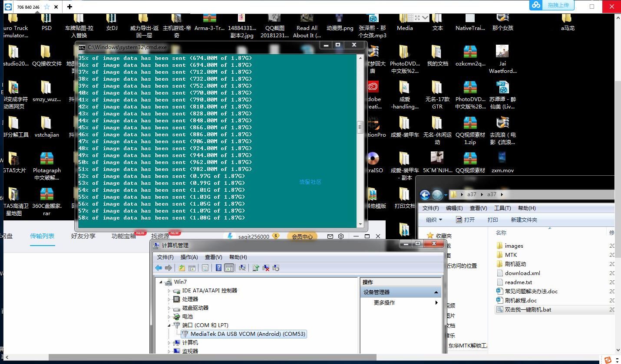Select 常见问题解决办法.doc file
This screenshot has height=364, width=621.
point(527,292)
